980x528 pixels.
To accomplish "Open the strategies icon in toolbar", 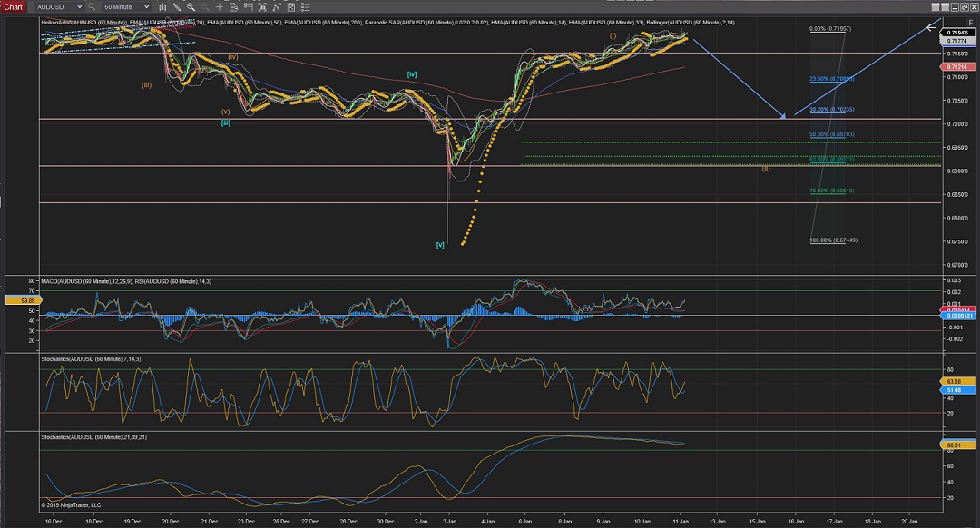I will (x=276, y=7).
